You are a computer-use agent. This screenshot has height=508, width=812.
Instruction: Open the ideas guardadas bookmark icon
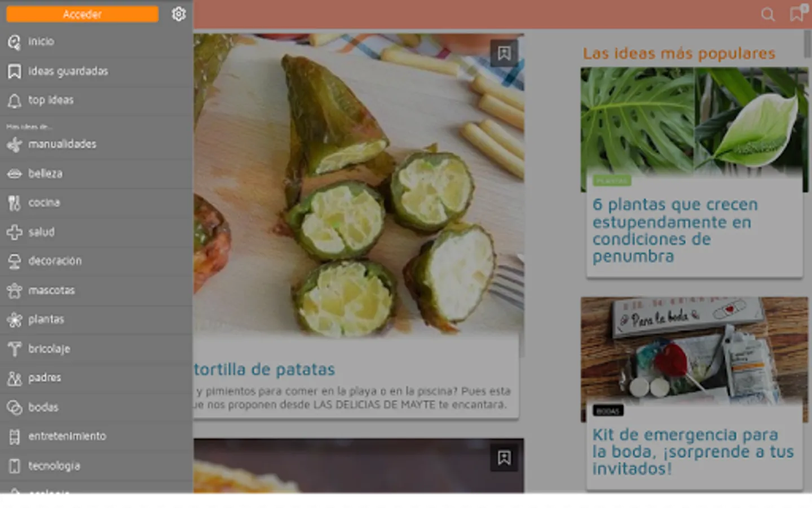click(x=14, y=71)
